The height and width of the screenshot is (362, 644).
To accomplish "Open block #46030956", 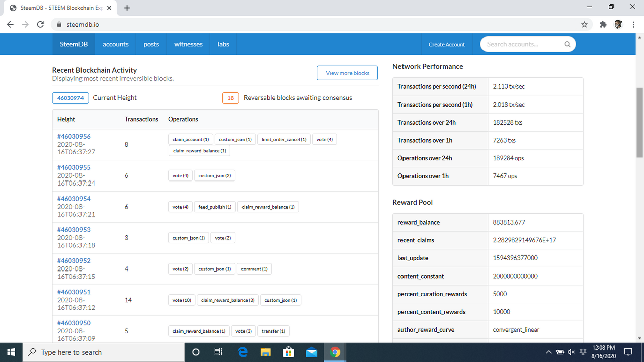I will 73,136.
